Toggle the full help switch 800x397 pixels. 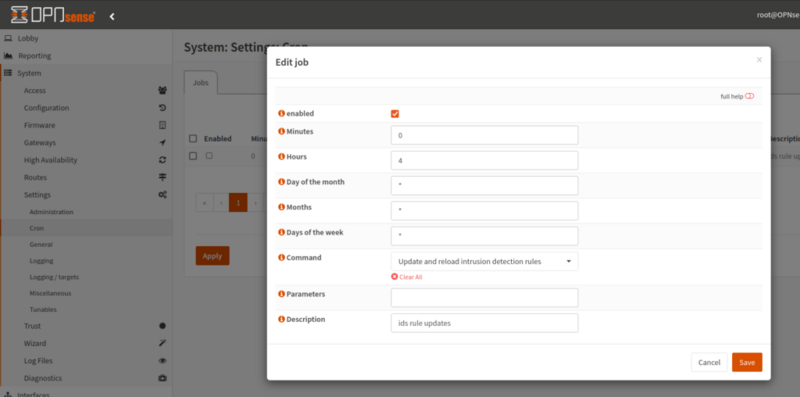tap(749, 96)
